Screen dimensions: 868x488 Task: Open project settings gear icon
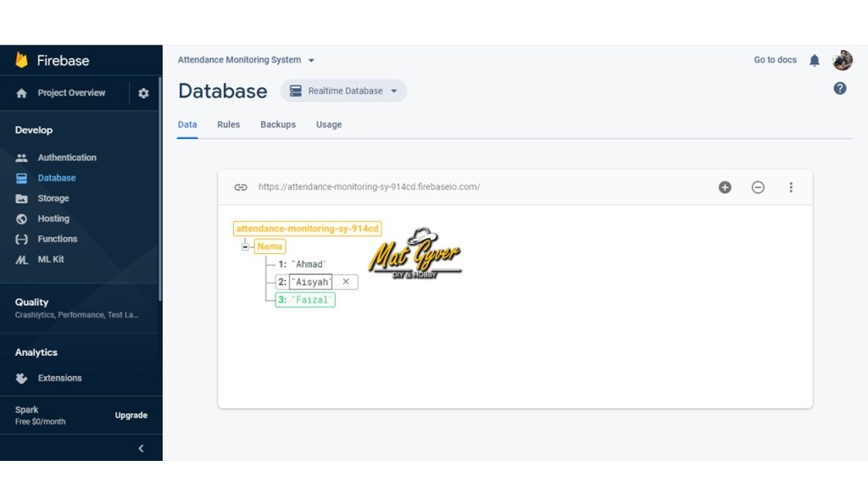(x=143, y=93)
